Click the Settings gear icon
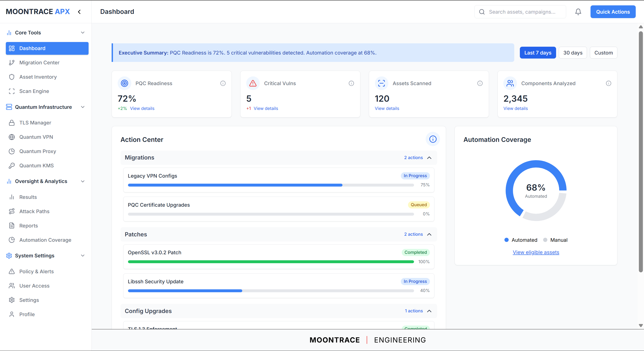Screen dimensions: 644x351 click(x=12, y=300)
